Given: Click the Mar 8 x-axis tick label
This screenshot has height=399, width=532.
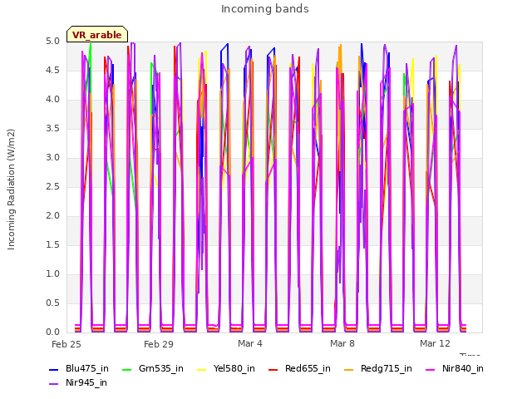Looking at the screenshot, I should [342, 343].
